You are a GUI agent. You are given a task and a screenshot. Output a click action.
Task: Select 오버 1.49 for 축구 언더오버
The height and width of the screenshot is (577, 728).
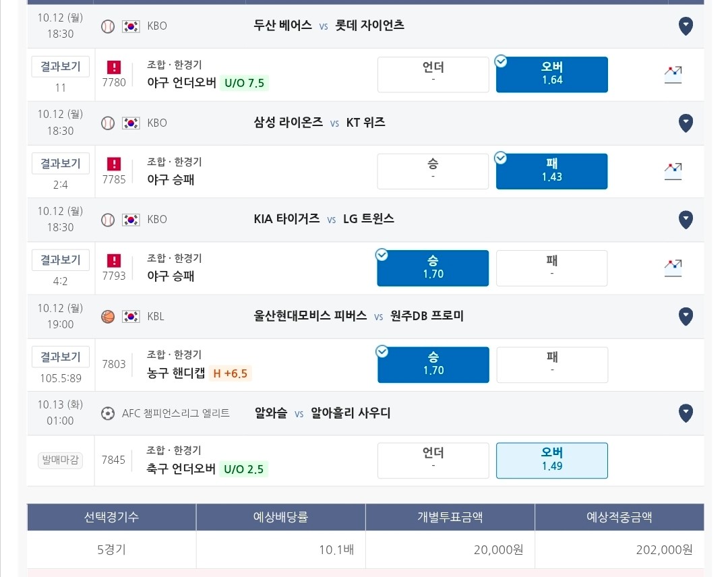click(552, 460)
